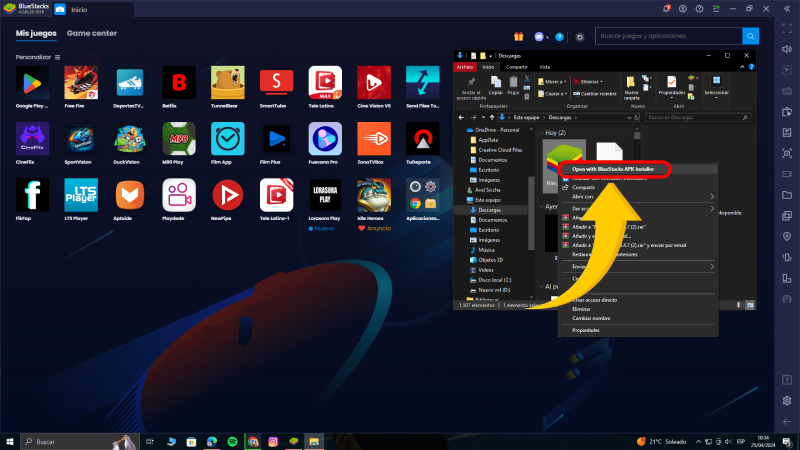Launch the Betflix app

click(179, 83)
